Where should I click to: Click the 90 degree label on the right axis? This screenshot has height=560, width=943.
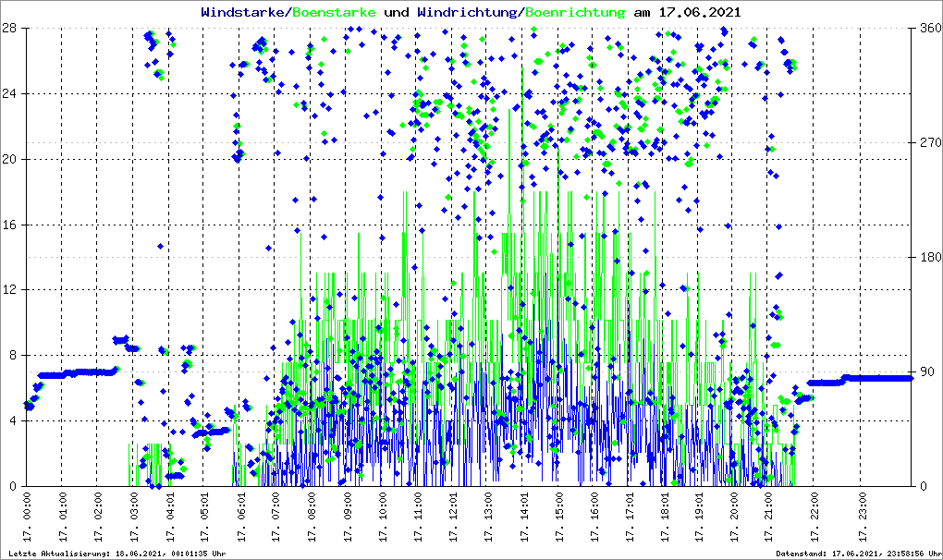tap(926, 372)
